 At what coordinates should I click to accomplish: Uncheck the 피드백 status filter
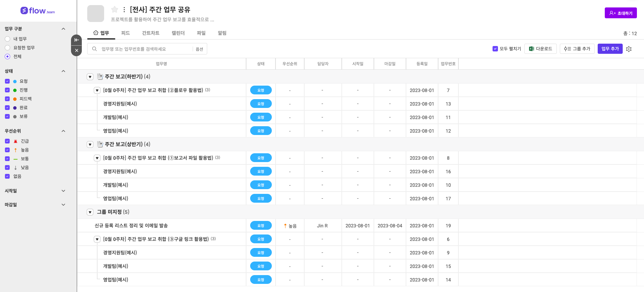click(7, 99)
